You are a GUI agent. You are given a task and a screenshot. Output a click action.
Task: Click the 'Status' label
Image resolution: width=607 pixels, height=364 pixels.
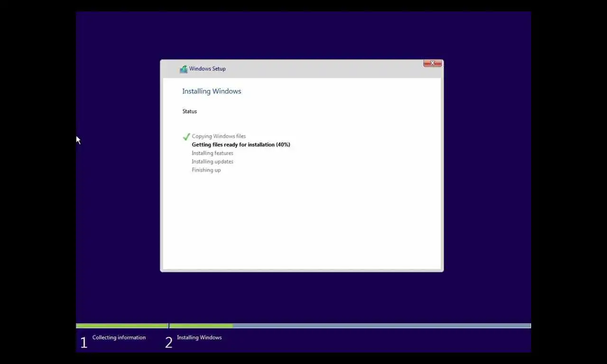tap(190, 111)
